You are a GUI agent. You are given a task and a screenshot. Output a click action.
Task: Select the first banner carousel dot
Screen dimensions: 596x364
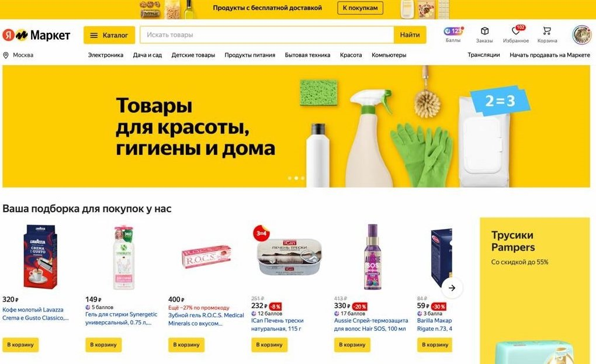(290, 178)
